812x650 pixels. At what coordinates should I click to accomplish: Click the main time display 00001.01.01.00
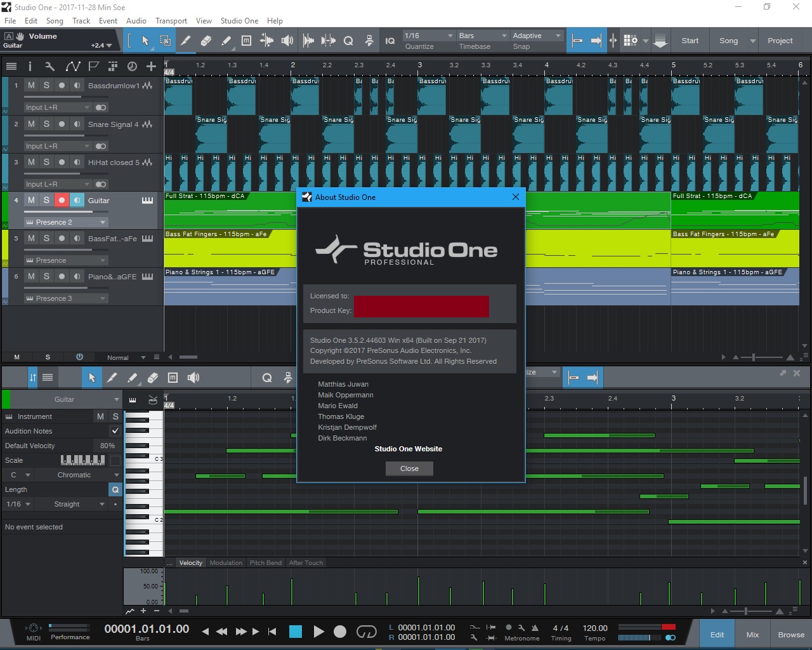pyautogui.click(x=147, y=629)
